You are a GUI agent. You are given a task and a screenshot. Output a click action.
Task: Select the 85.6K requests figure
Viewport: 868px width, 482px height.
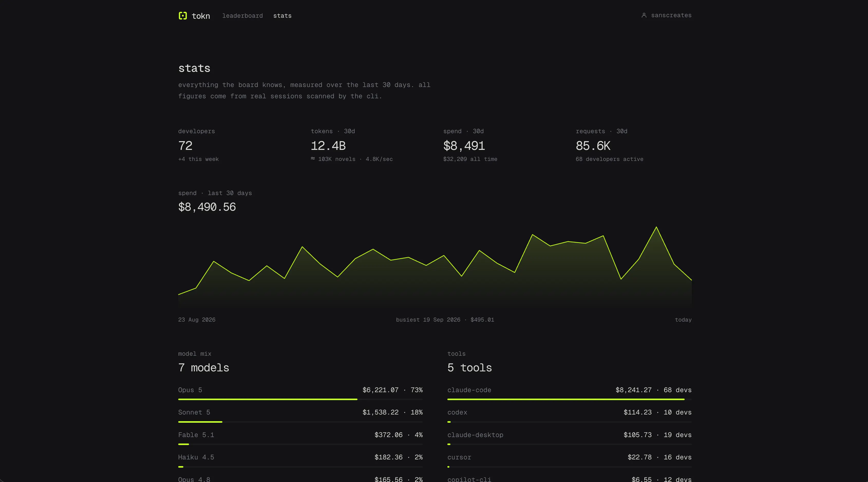click(x=593, y=146)
